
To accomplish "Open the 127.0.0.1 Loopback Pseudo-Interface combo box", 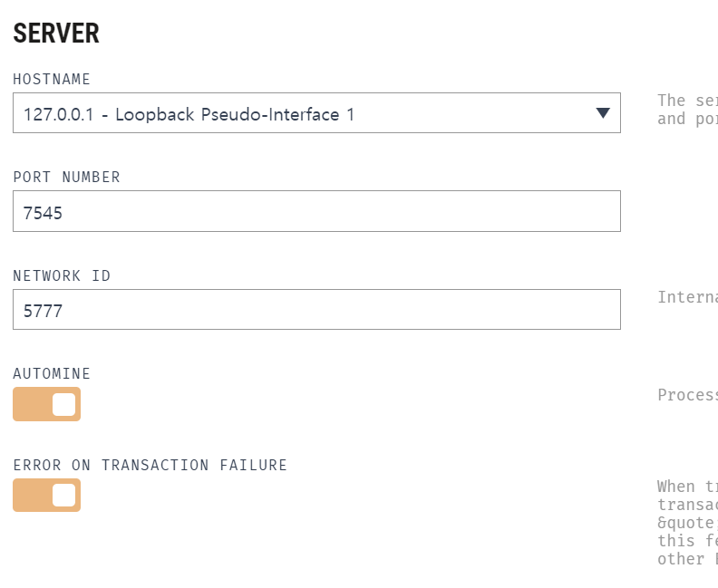I will (x=316, y=113).
